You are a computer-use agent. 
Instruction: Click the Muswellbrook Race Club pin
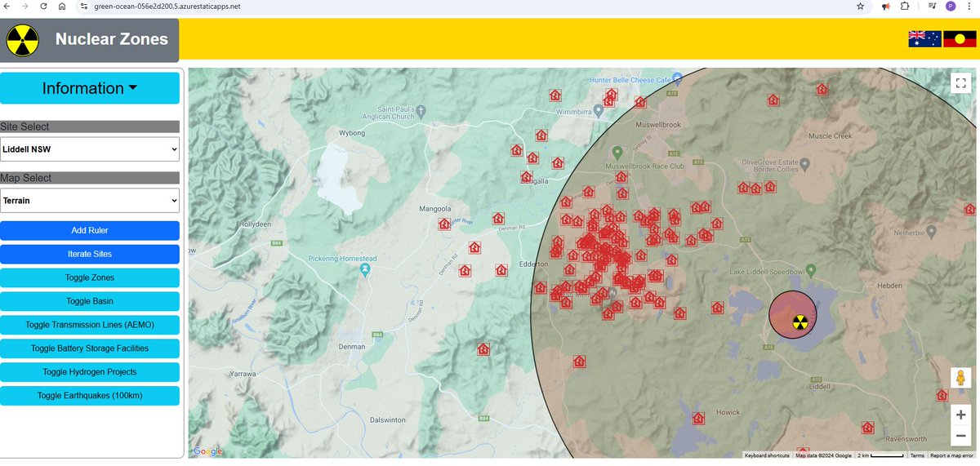pyautogui.click(x=617, y=153)
